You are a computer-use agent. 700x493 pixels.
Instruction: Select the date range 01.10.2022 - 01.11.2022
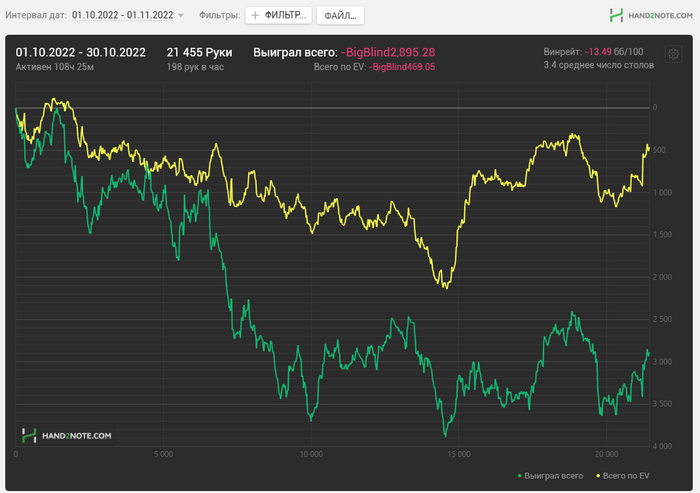(x=122, y=15)
